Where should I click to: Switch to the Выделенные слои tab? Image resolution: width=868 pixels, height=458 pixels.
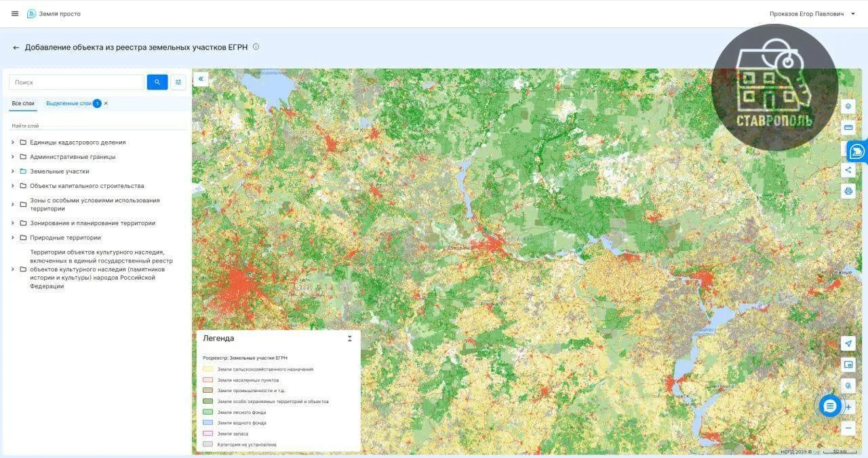68,103
